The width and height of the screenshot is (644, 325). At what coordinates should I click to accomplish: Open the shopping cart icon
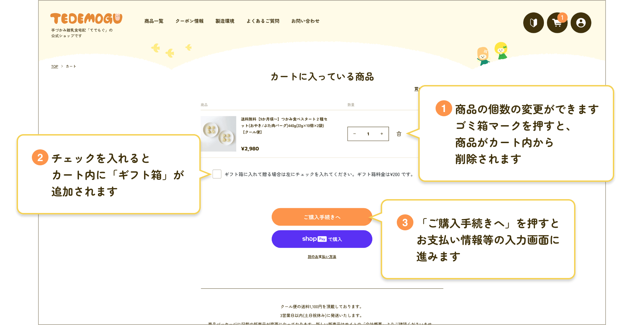pyautogui.click(x=557, y=23)
